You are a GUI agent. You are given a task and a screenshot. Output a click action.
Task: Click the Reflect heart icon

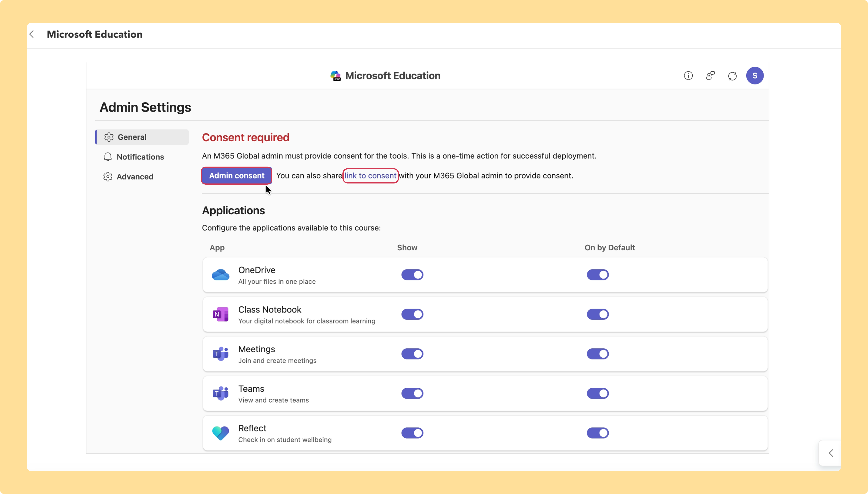click(220, 433)
